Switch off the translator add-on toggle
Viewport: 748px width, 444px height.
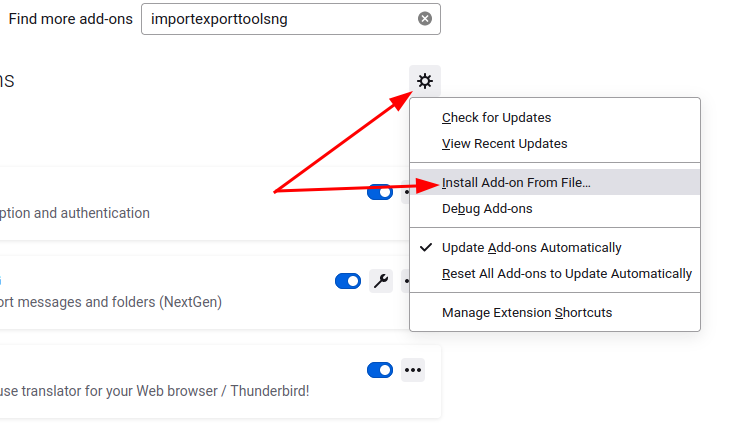pos(380,370)
